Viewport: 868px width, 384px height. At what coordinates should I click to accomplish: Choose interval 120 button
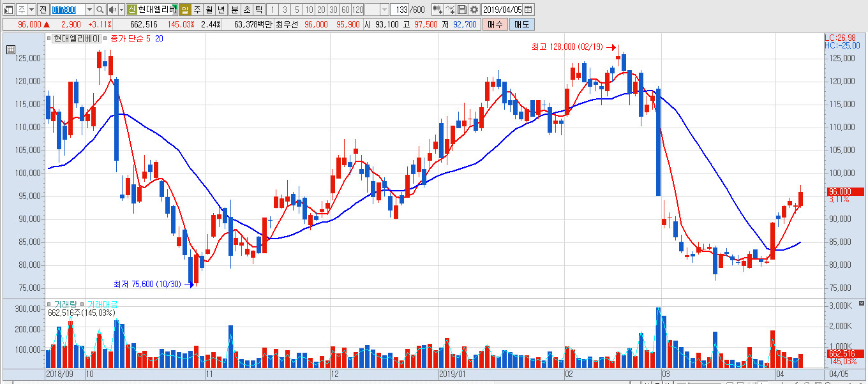[x=357, y=10]
